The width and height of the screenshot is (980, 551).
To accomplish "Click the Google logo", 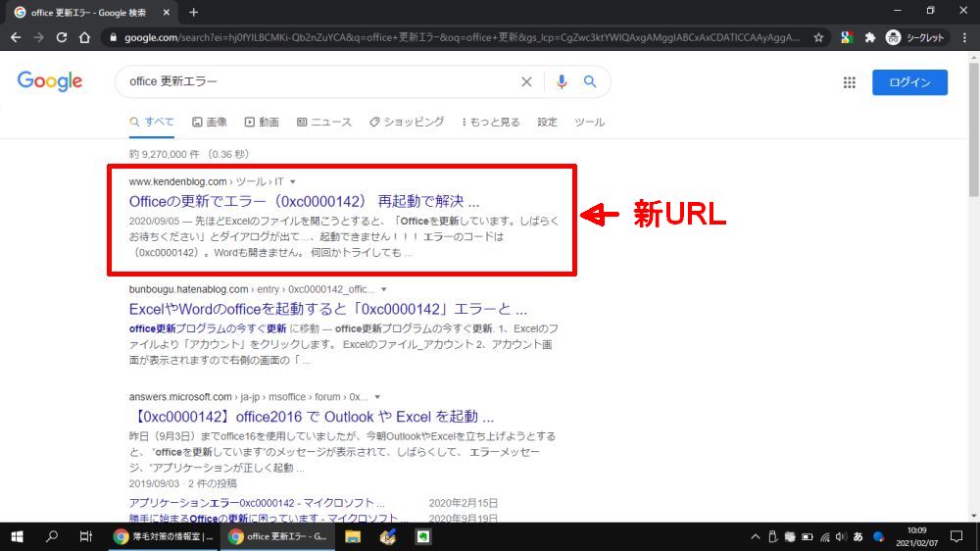I will (x=50, y=81).
